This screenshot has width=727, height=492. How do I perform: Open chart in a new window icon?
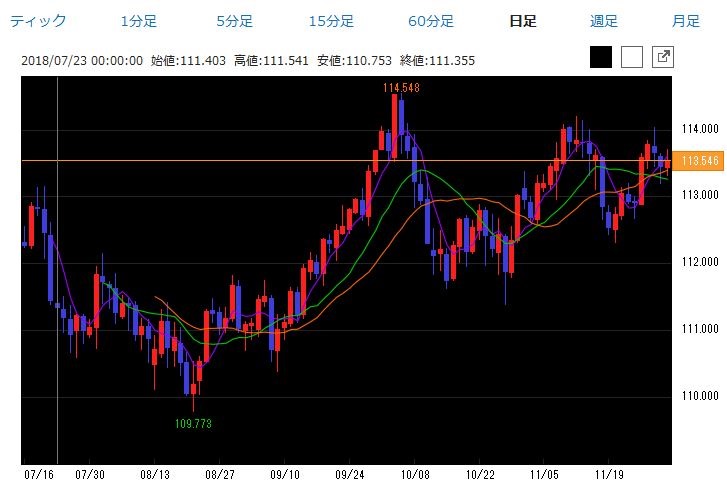663,57
